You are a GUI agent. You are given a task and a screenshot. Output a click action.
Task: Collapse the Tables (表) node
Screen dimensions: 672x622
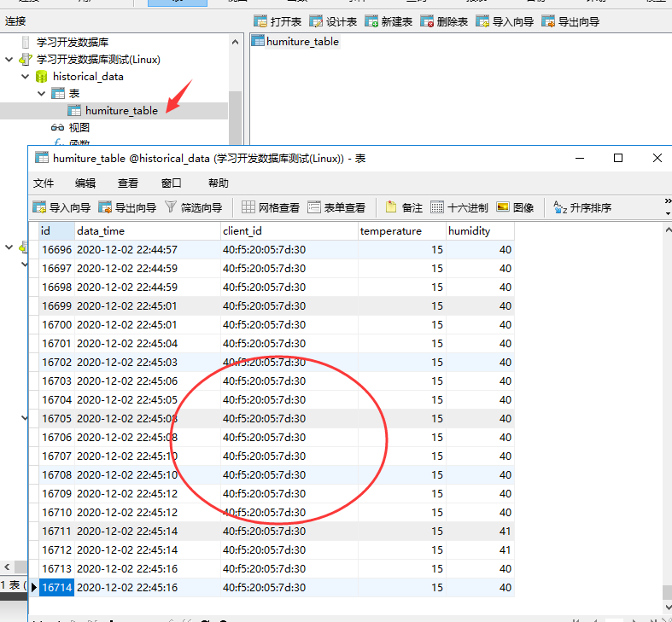click(42, 93)
